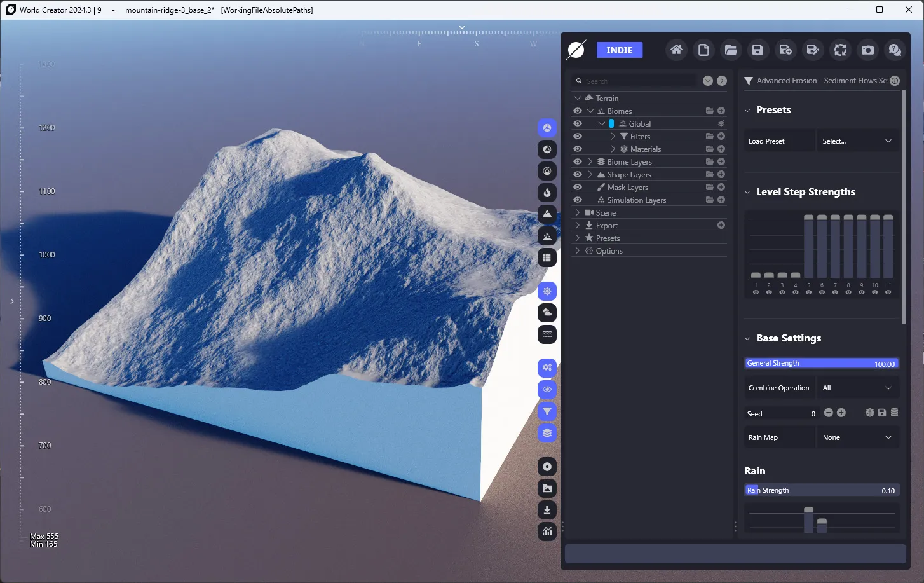This screenshot has width=924, height=583.
Task: Open the Combine Operation dropdown
Action: [x=857, y=388]
